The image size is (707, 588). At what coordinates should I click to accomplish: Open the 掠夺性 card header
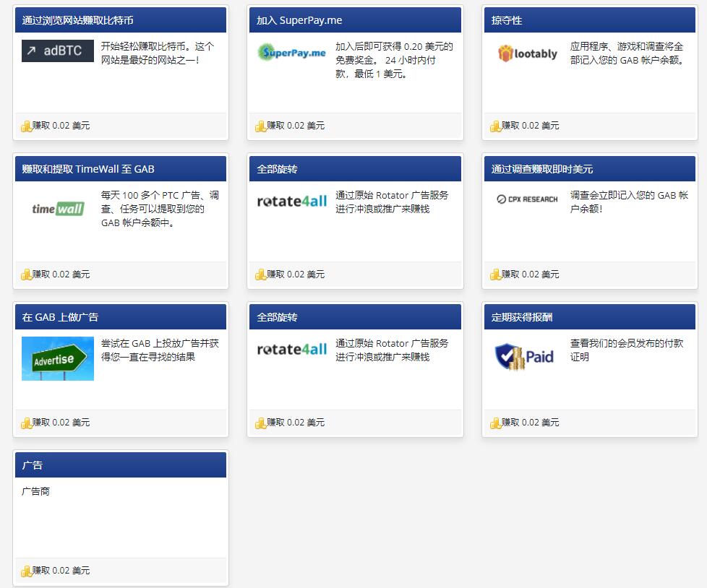[590, 20]
